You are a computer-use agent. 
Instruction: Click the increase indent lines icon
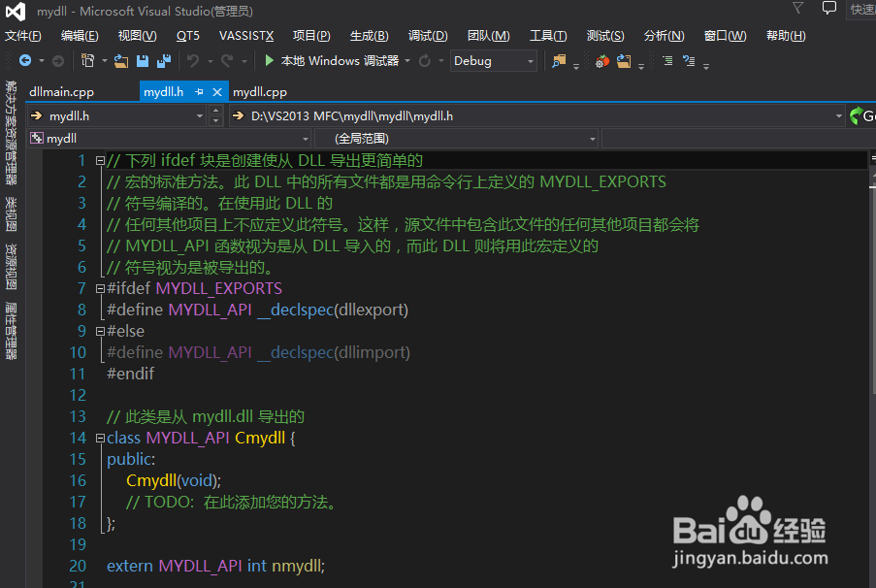[x=689, y=60]
